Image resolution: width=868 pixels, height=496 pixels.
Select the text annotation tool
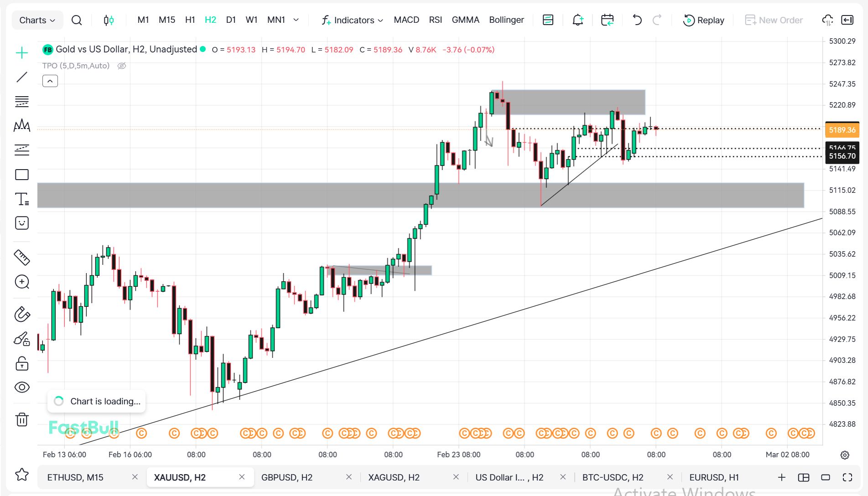coord(22,199)
